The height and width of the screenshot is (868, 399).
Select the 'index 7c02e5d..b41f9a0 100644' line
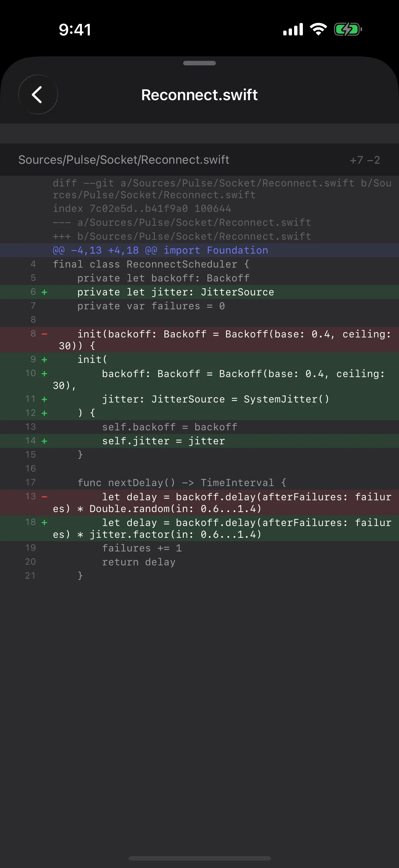pos(199,209)
